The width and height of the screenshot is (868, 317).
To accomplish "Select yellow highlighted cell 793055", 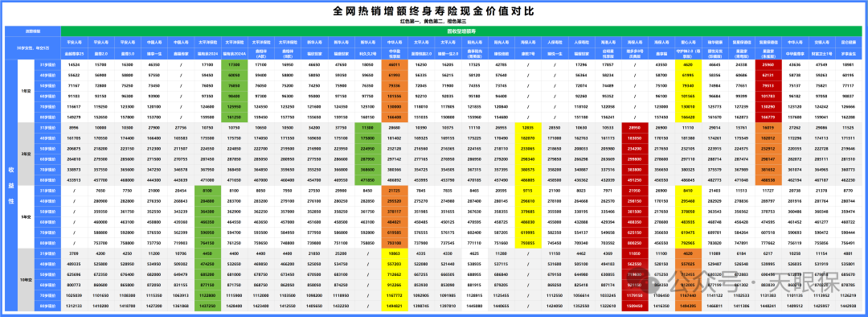I will click(529, 242).
